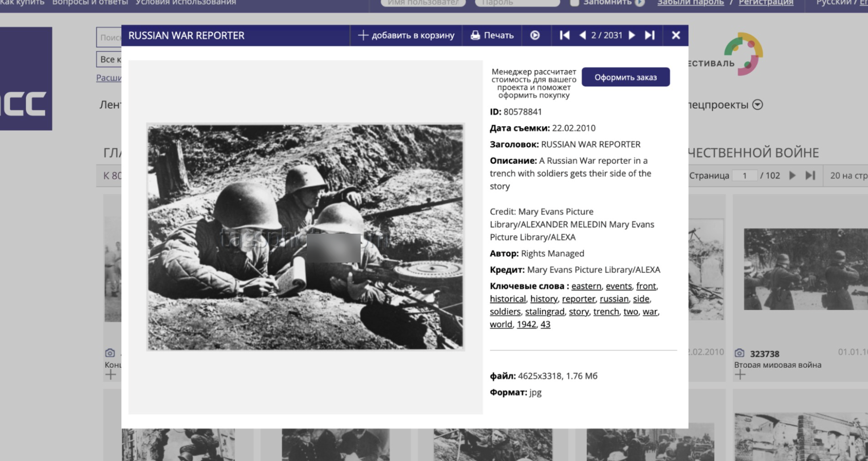Jump to last image in viewer
The width and height of the screenshot is (868, 461).
coord(650,36)
